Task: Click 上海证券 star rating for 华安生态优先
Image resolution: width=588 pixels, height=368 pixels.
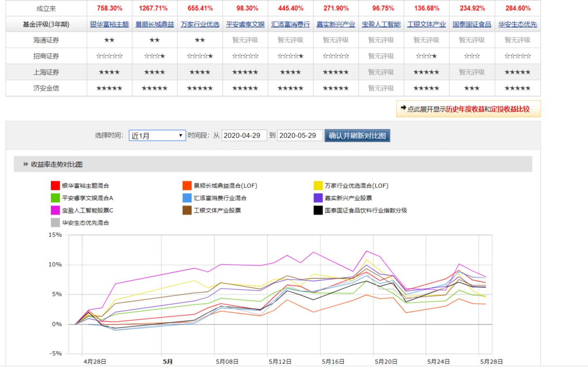Action: tap(518, 72)
